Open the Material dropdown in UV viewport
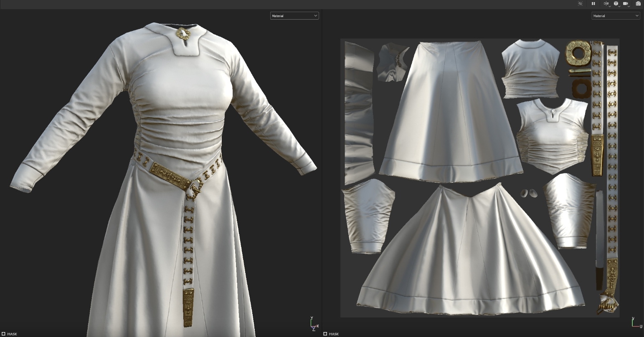644x337 pixels. click(x=616, y=16)
